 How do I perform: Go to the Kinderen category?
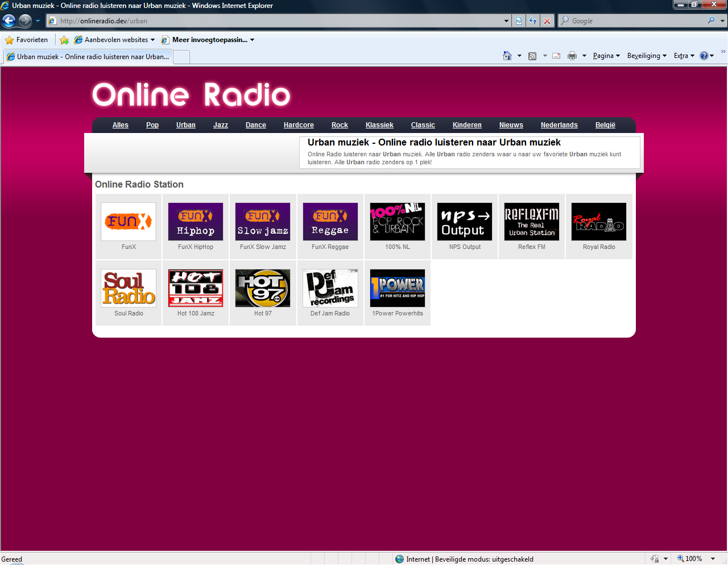(467, 125)
